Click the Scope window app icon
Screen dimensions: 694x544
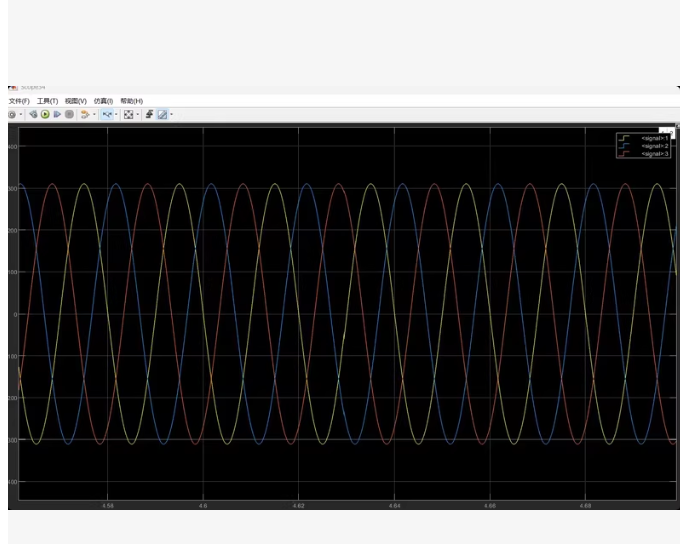(x=13, y=88)
